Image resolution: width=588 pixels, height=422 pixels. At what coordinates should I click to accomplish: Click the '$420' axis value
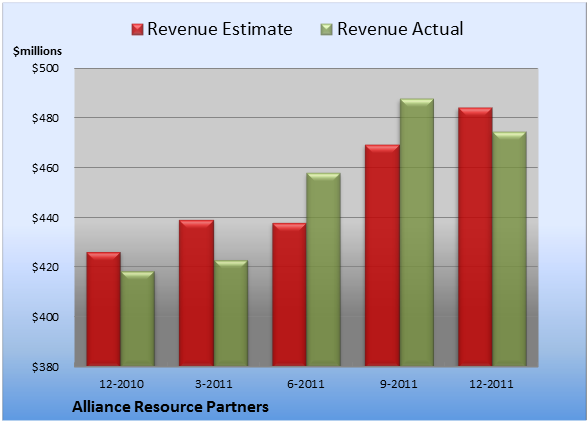[x=45, y=267]
